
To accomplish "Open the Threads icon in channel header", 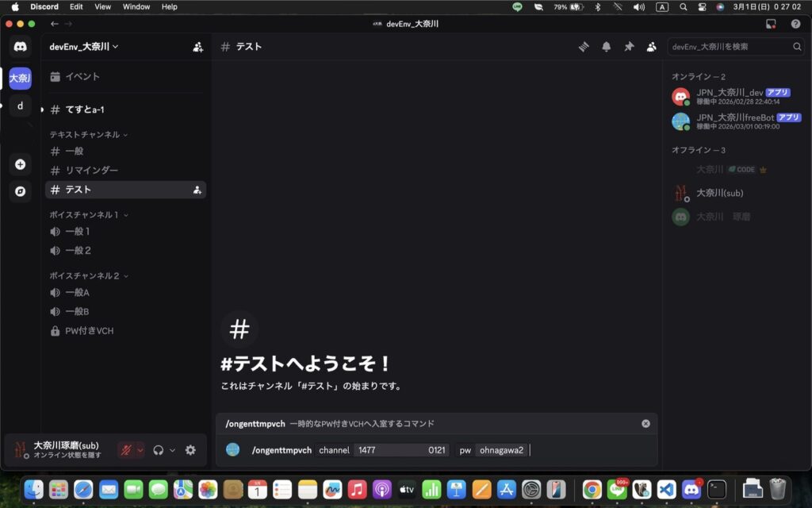I will (x=584, y=47).
